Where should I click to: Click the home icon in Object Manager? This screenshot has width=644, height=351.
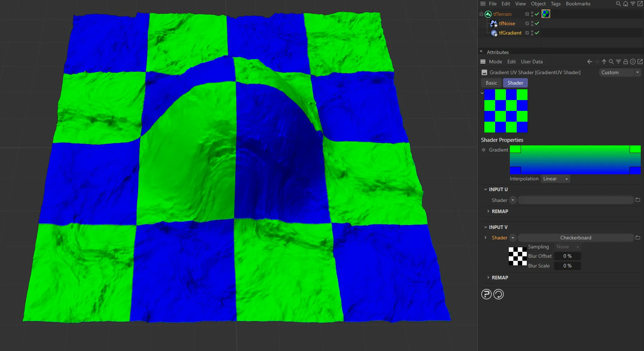coord(626,4)
